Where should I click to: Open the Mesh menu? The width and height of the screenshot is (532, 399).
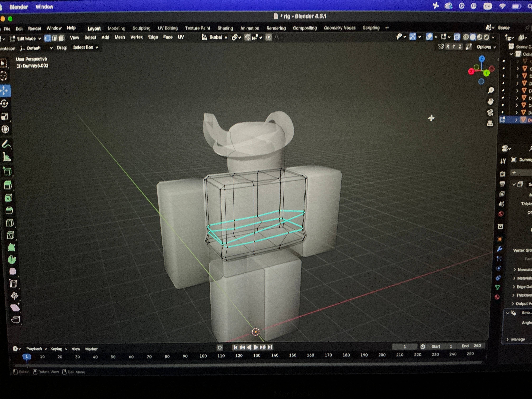[120, 37]
